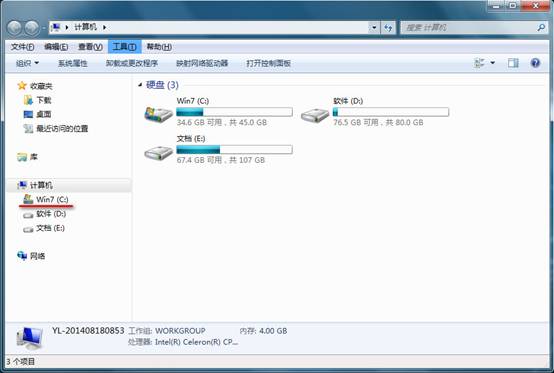The width and height of the screenshot is (554, 373).
Task: Open 网络 in the sidebar
Action: click(31, 256)
